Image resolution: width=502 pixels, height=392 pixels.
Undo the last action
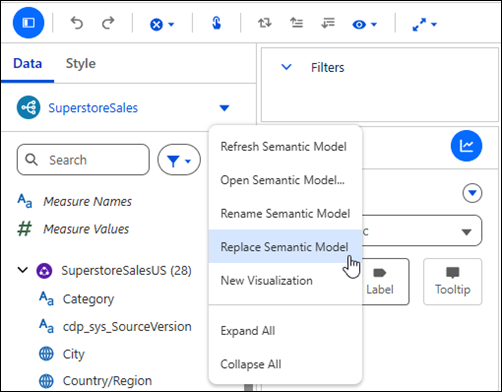tap(77, 23)
